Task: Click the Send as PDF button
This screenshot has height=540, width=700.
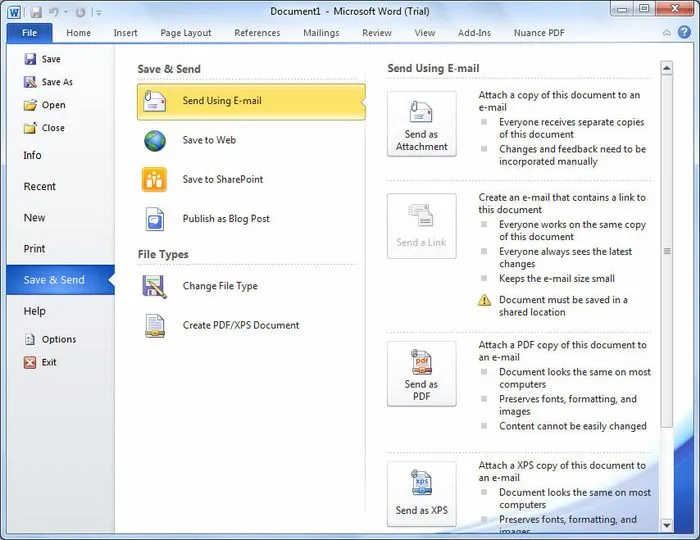Action: [x=422, y=374]
